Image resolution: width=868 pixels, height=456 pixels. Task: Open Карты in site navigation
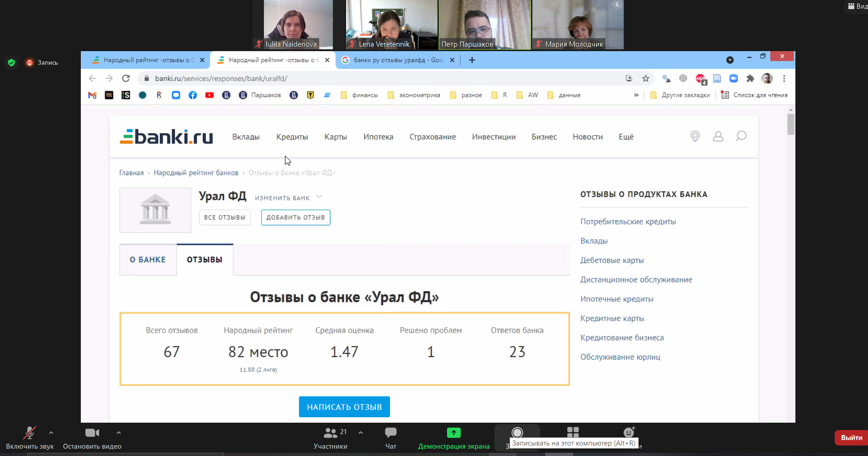coord(336,137)
